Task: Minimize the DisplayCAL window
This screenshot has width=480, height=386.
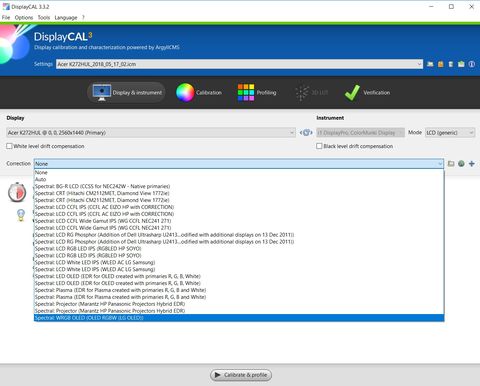Action: [x=431, y=7]
